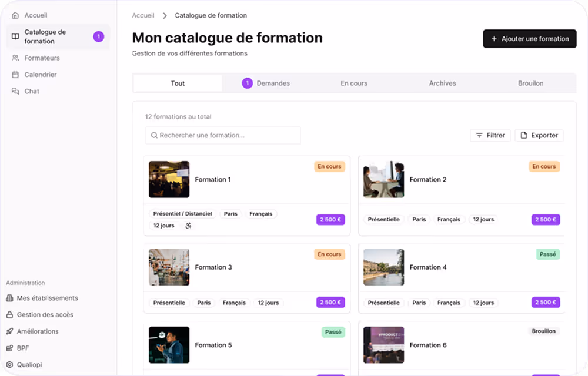Open Gestion des accès page

40,314
